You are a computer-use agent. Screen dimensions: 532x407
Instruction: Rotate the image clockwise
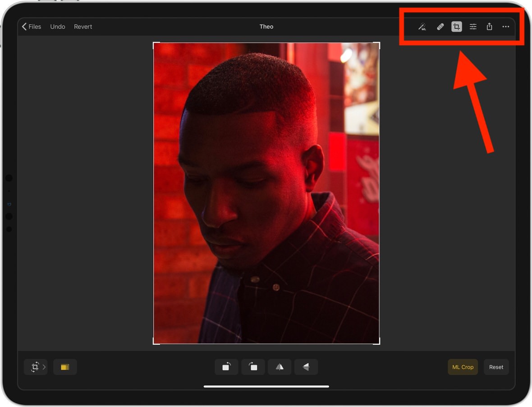tap(253, 367)
